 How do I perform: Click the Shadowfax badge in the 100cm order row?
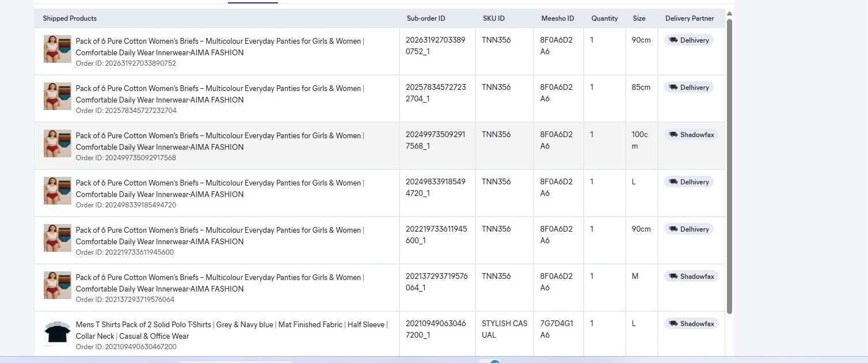tap(691, 135)
